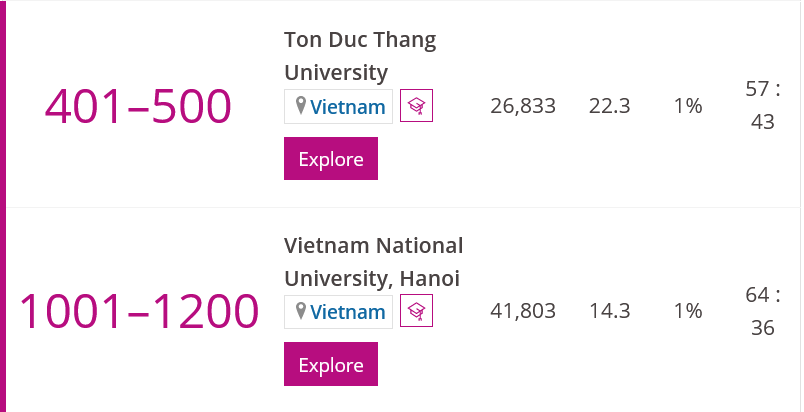The image size is (804, 412).
Task: Follow Vietnam country link under Ton Duc Thang
Action: click(347, 107)
